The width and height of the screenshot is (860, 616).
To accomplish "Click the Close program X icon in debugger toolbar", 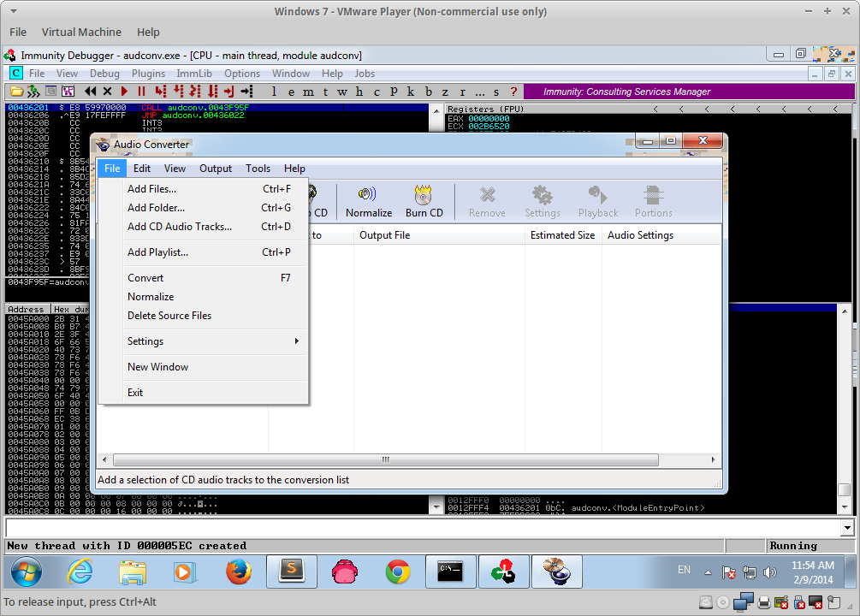I will coord(108,92).
